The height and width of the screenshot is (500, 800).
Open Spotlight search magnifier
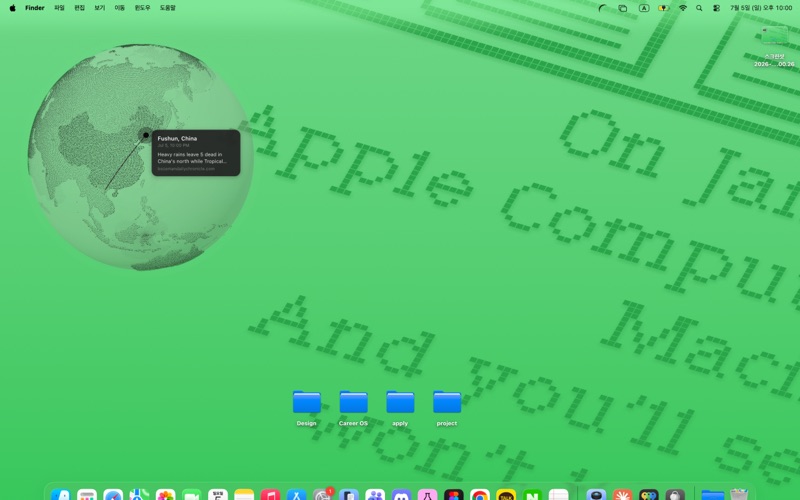(699, 8)
